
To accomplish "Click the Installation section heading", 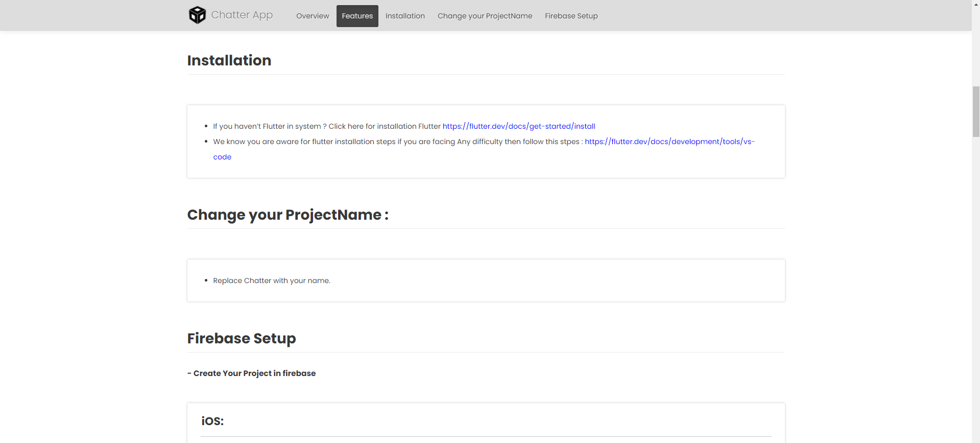I will pyautogui.click(x=229, y=60).
